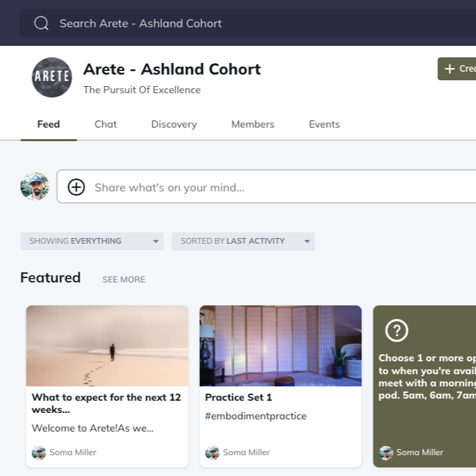Click 'The Pursuit Of Excellence' tagline
The width and height of the screenshot is (476, 476).
click(x=142, y=90)
